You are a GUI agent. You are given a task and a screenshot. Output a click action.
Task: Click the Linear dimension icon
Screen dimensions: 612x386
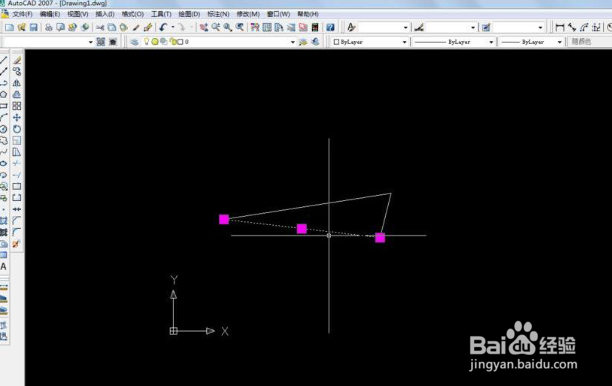[560, 27]
